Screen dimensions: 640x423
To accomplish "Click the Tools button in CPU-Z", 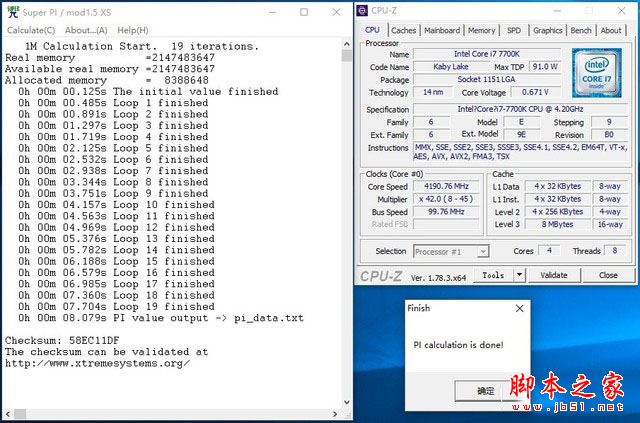I will point(493,275).
